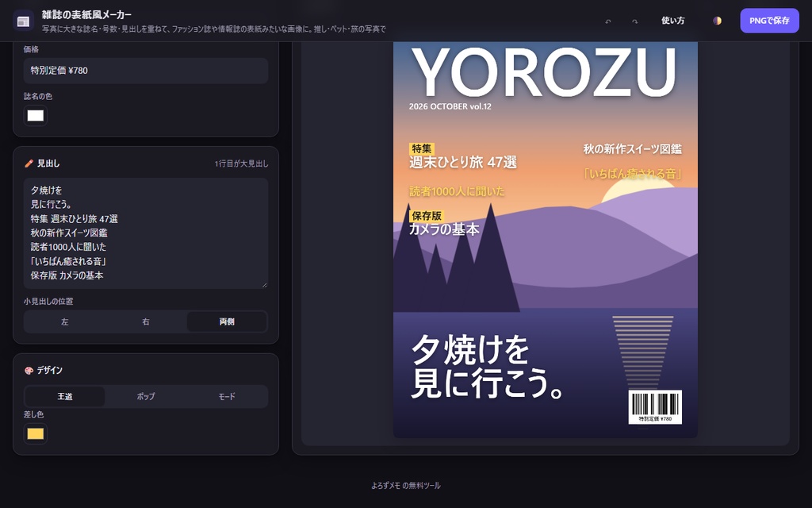Image resolution: width=812 pixels, height=508 pixels.
Task: Choose the モード design style
Action: click(227, 397)
